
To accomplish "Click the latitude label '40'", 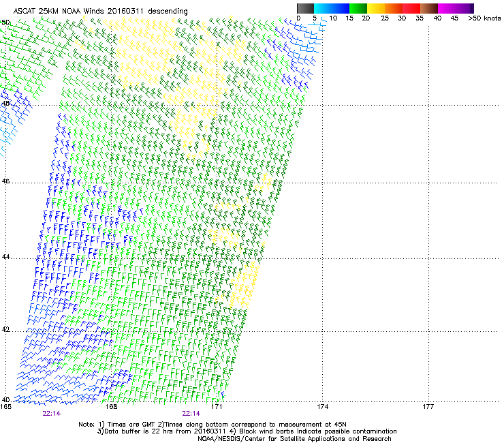I will (5, 399).
